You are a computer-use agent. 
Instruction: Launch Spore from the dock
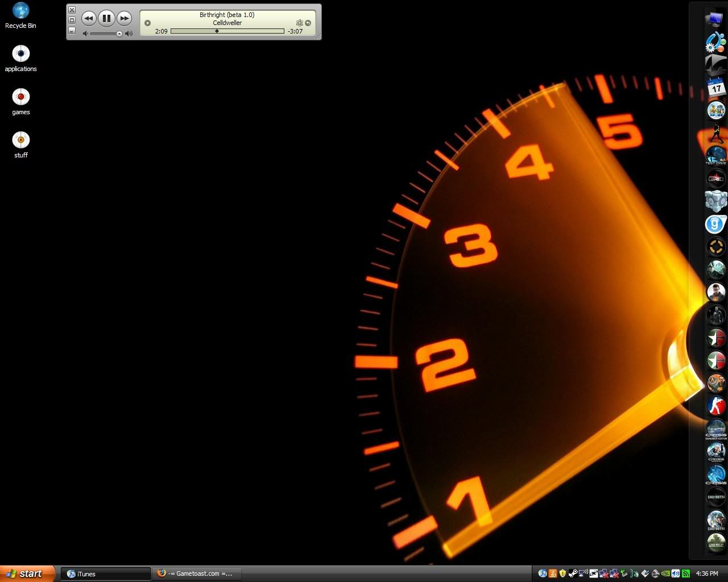point(715,110)
